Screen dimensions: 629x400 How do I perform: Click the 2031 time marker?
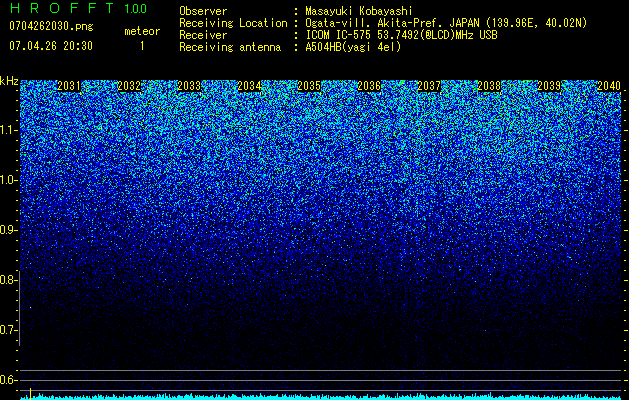[x=69, y=86]
